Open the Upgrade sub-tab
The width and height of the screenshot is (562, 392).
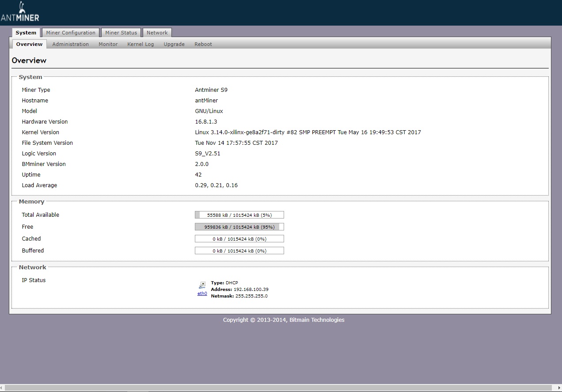pyautogui.click(x=174, y=44)
